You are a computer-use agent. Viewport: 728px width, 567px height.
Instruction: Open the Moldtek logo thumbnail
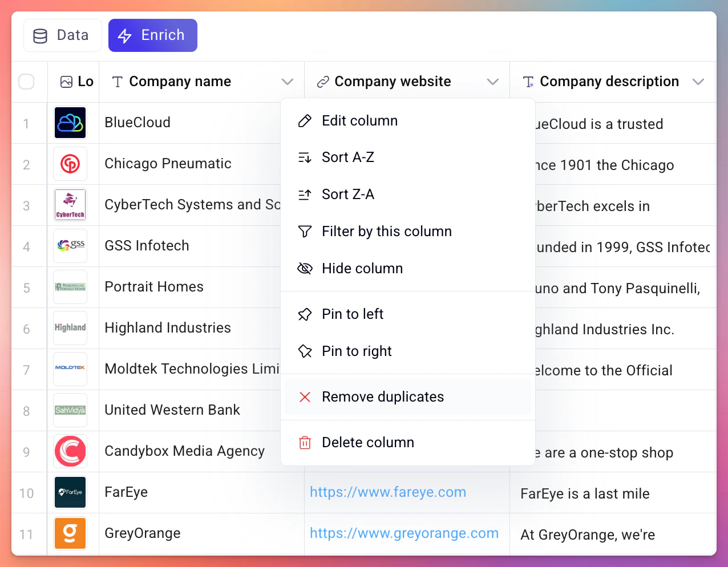(70, 369)
